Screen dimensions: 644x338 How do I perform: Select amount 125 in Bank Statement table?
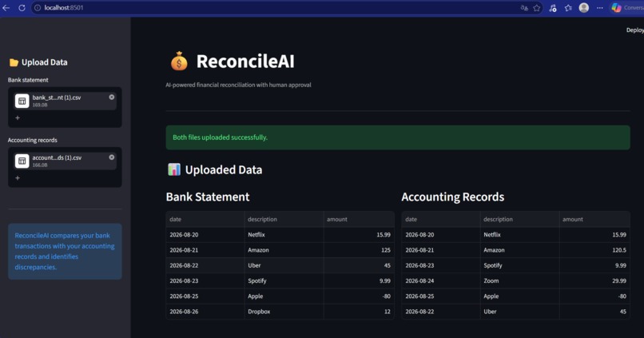point(359,250)
